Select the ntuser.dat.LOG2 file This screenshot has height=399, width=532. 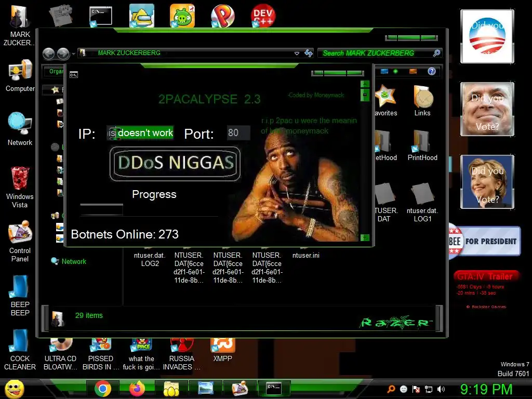pyautogui.click(x=150, y=259)
